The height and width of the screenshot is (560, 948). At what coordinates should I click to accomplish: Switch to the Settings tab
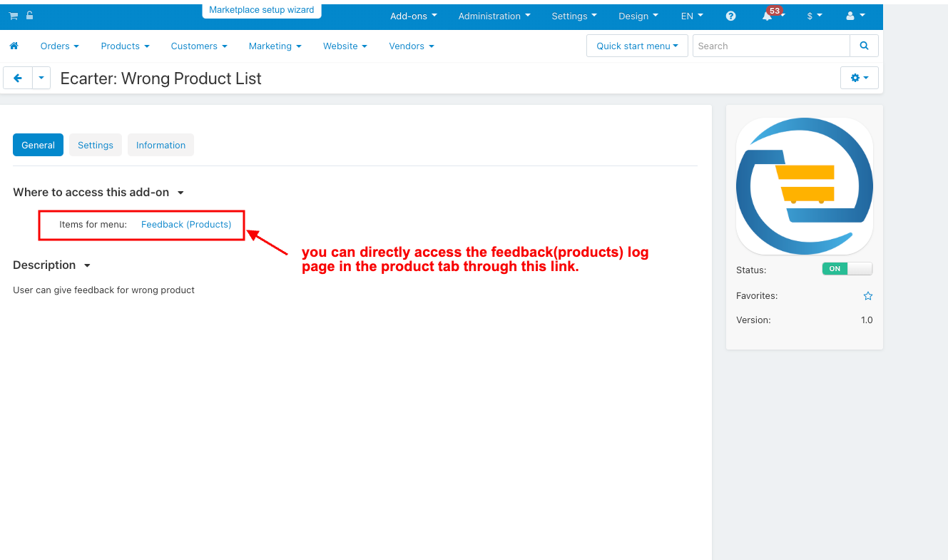[x=96, y=145]
